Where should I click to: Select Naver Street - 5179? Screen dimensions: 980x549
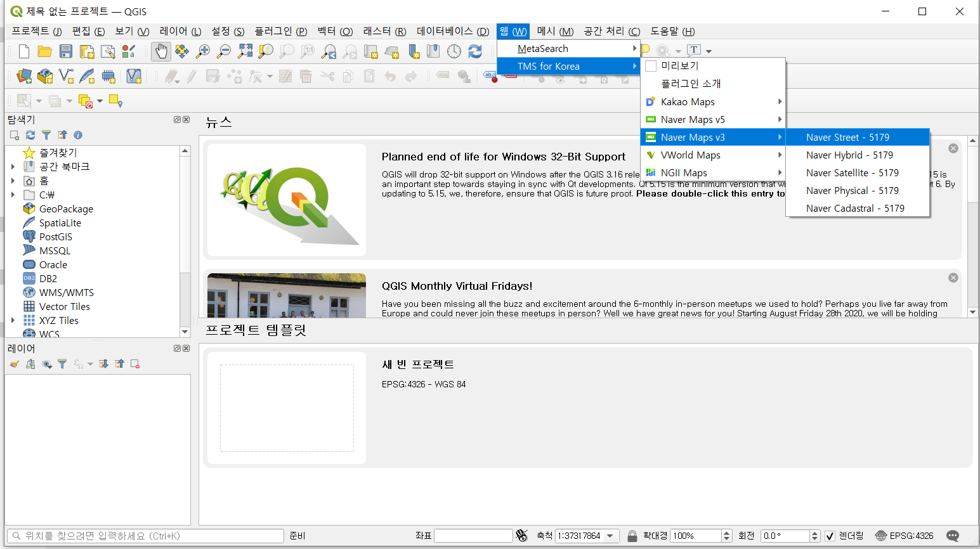tap(858, 137)
